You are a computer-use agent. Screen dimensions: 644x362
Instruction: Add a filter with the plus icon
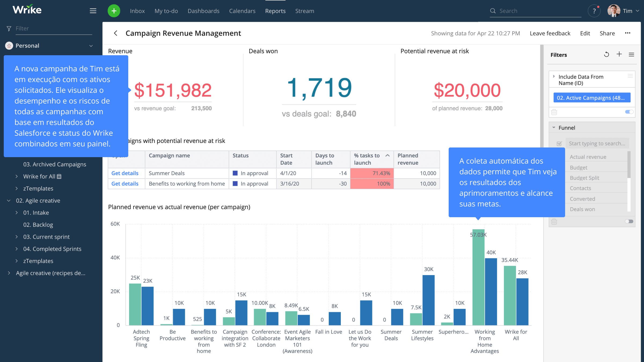[x=619, y=54]
